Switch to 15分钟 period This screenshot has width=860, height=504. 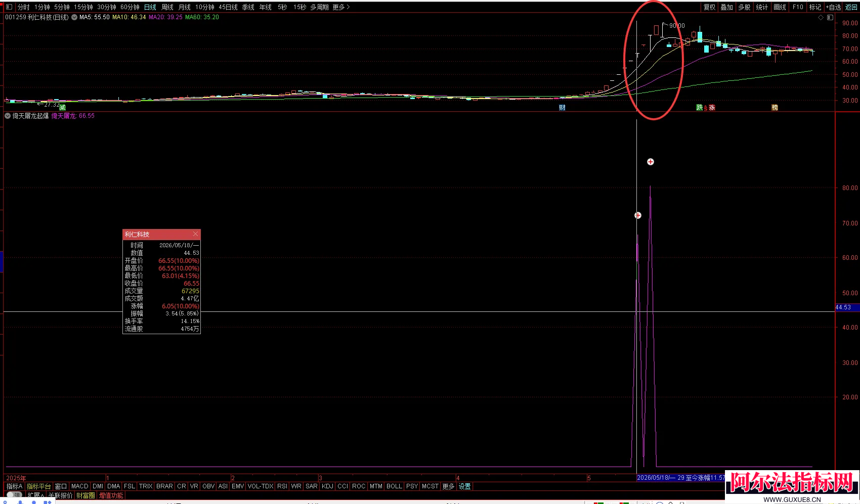click(x=83, y=7)
